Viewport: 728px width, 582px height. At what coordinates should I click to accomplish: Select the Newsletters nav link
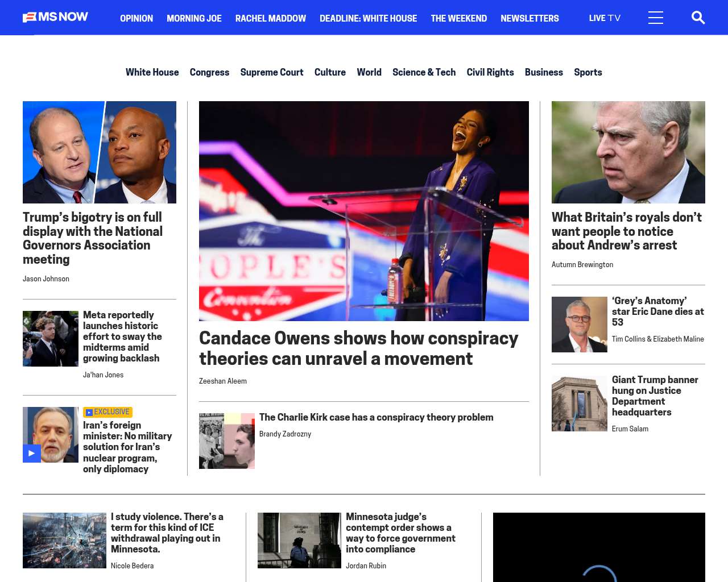click(530, 18)
